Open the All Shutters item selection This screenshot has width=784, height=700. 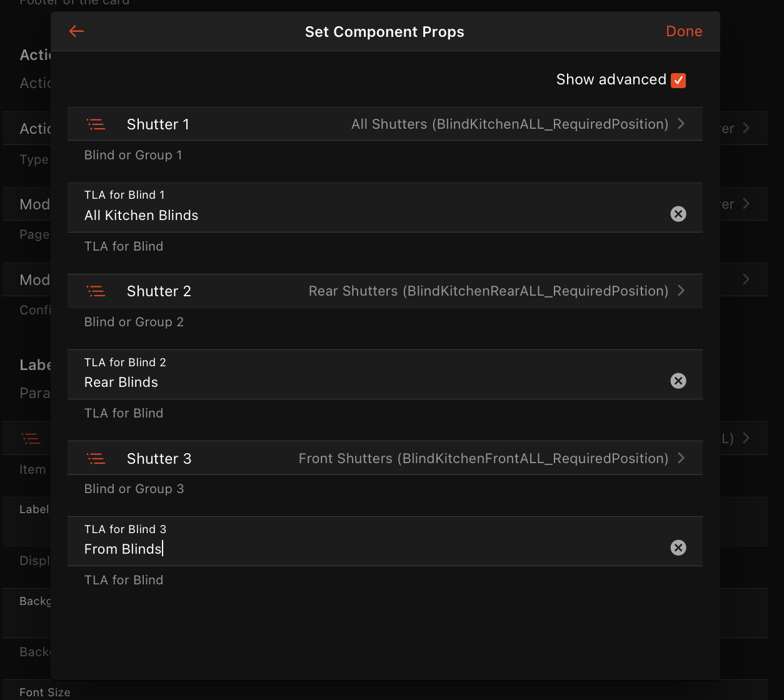(x=510, y=124)
